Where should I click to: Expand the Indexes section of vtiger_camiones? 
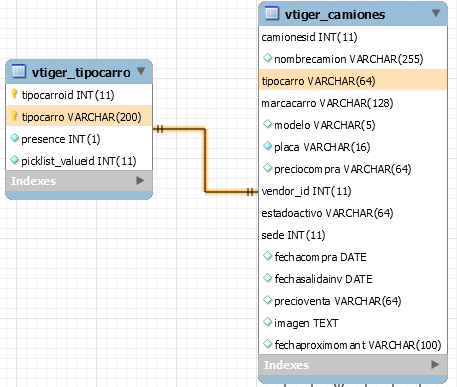coord(435,364)
